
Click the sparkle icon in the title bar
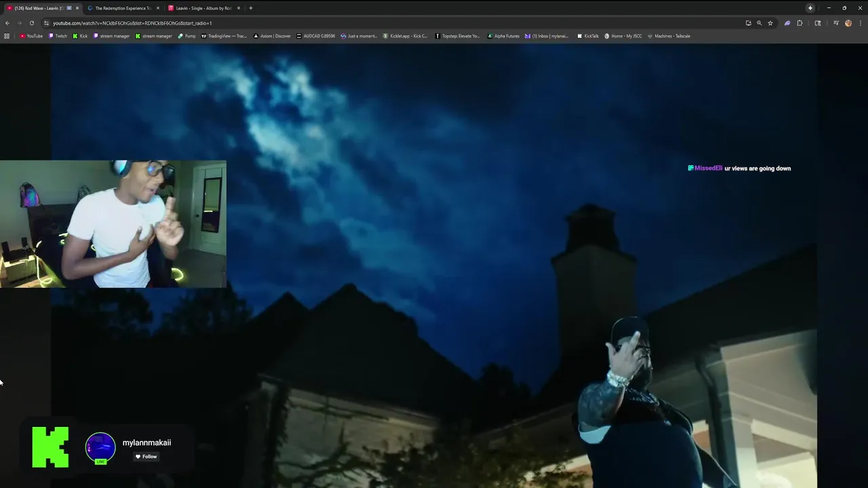[810, 8]
